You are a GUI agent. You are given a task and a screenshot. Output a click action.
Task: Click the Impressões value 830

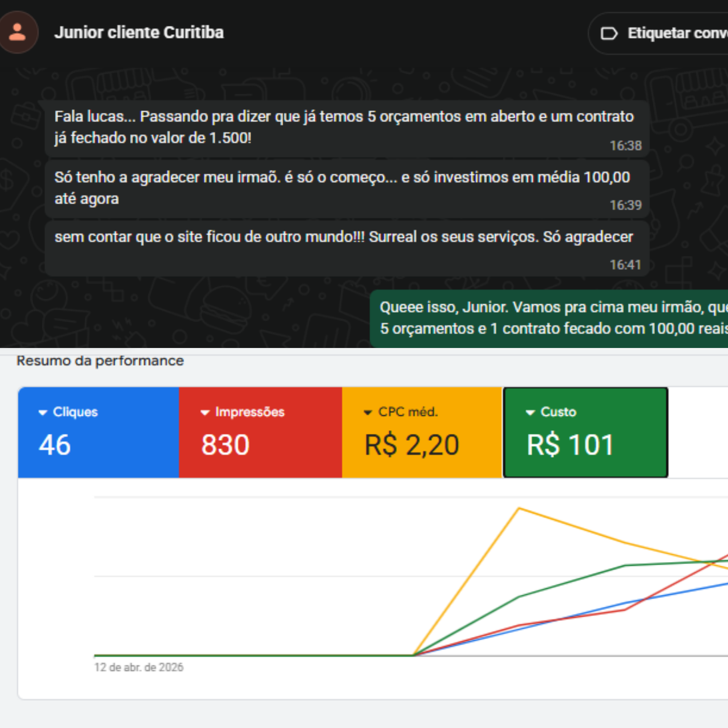pos(225,445)
